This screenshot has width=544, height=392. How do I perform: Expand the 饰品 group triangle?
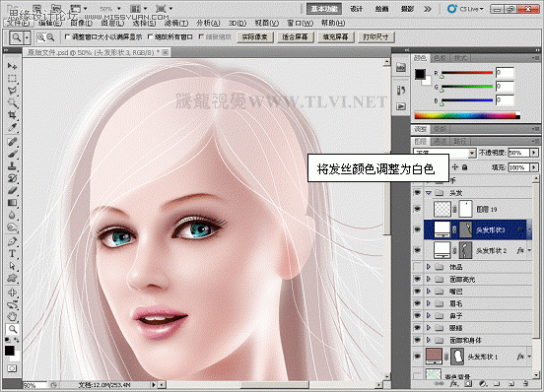[x=429, y=267]
